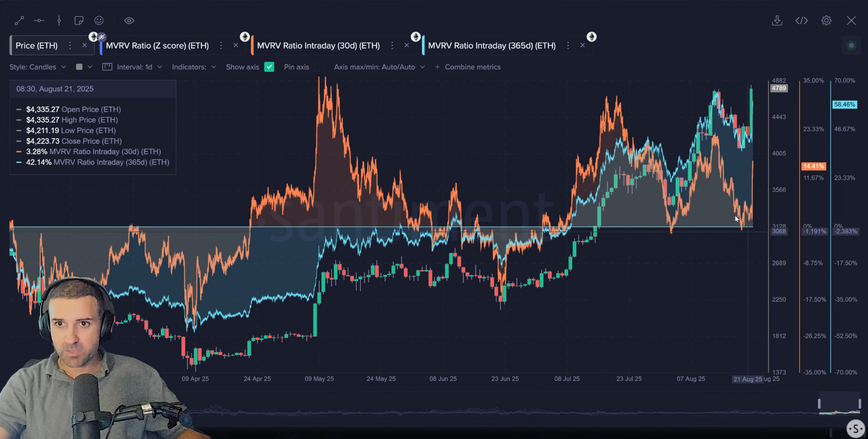Click the download chart icon

tap(777, 21)
